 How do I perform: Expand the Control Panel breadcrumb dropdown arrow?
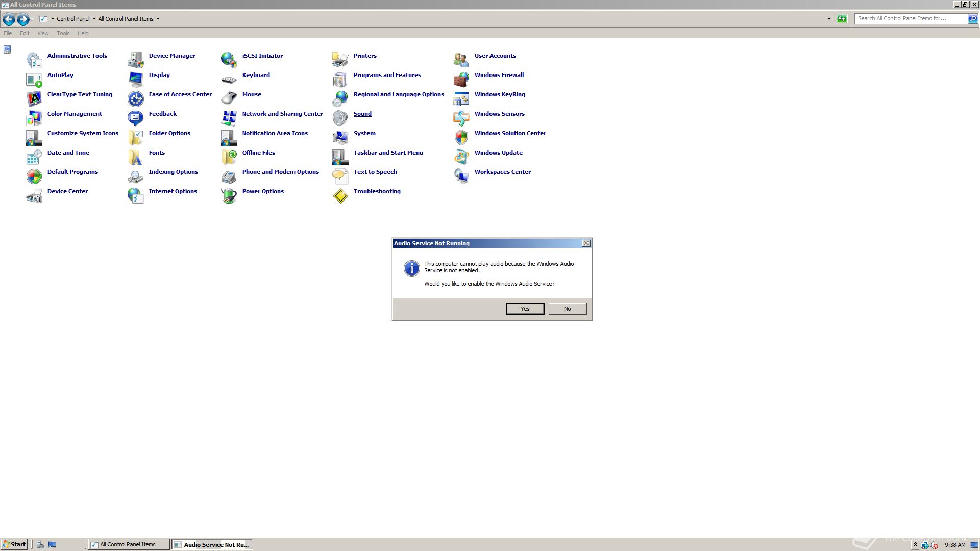[94, 19]
